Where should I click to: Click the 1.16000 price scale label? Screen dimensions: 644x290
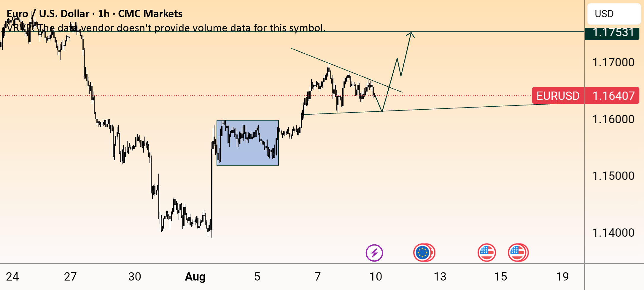613,119
